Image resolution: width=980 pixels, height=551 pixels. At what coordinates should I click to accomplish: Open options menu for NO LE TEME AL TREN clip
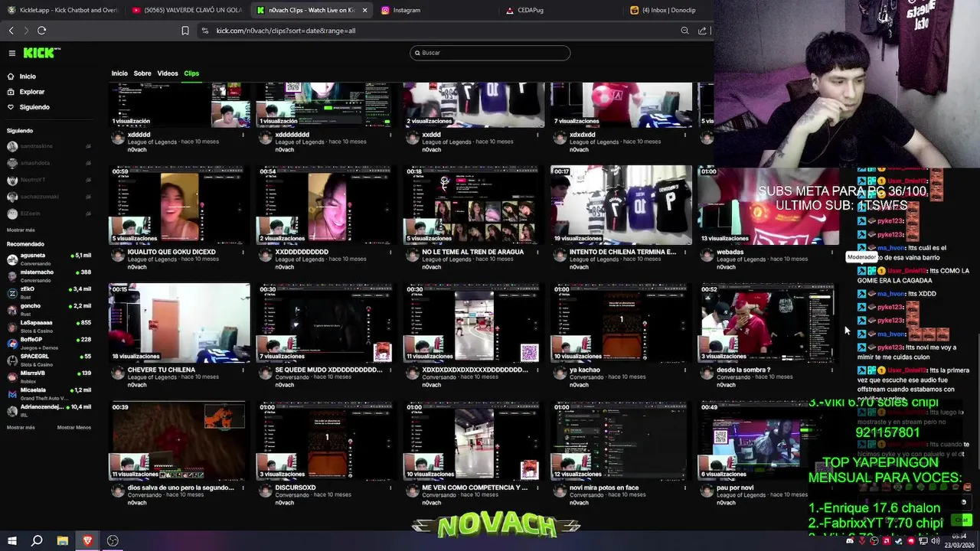(x=537, y=252)
